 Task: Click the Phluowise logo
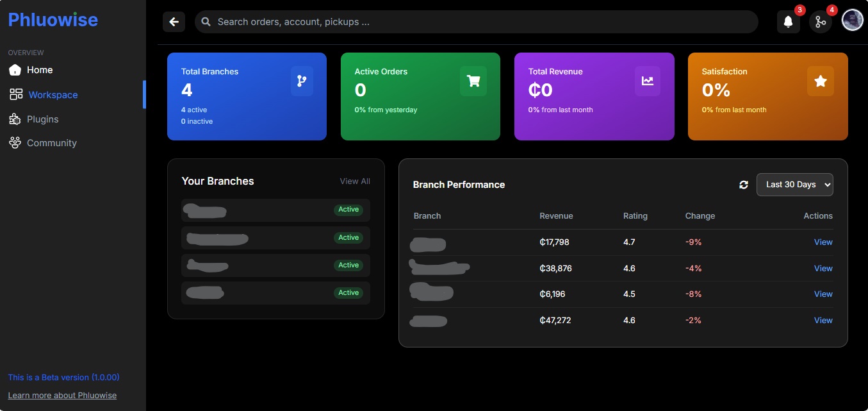(53, 20)
